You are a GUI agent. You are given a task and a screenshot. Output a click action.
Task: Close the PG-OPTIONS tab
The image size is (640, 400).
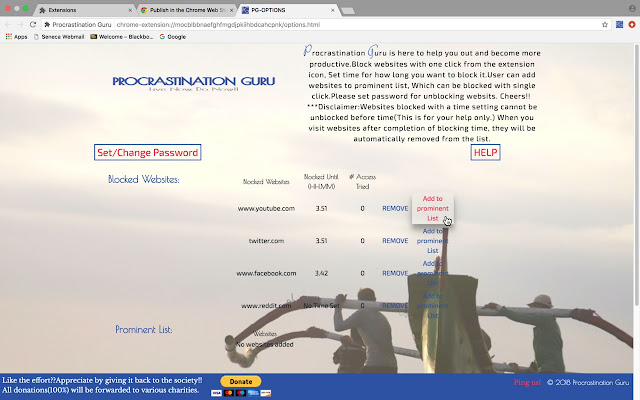pos(333,10)
